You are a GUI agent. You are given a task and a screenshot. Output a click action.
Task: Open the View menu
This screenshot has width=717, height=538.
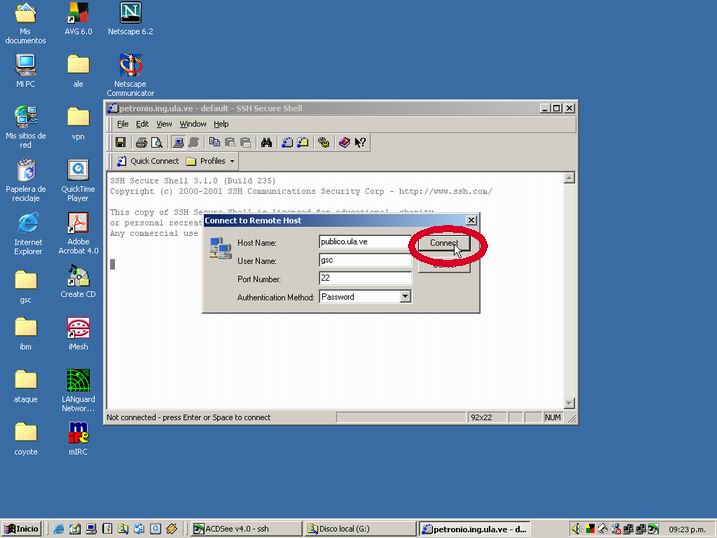pos(164,124)
